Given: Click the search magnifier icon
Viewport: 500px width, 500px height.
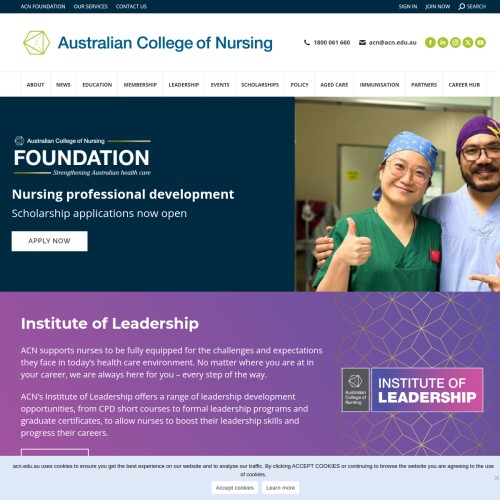Looking at the screenshot, I should (461, 6).
